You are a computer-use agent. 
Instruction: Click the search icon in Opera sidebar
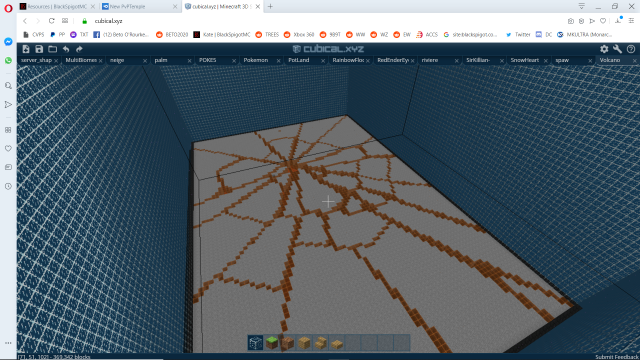tap(8, 86)
